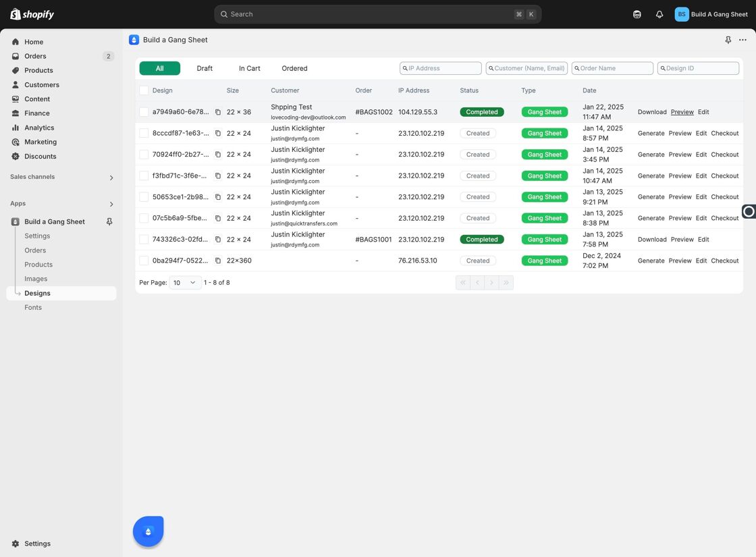Focus the Order Name filter field
Screen dimensions: 756x557
[x=612, y=68]
